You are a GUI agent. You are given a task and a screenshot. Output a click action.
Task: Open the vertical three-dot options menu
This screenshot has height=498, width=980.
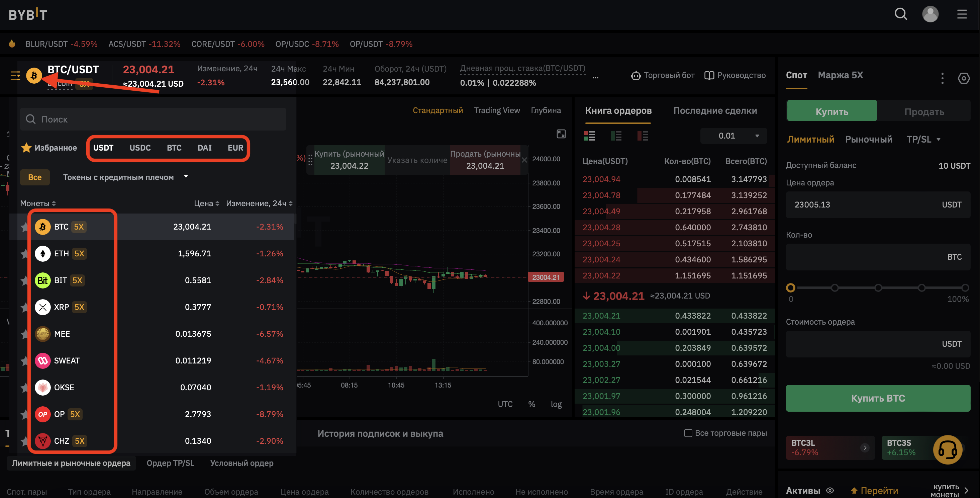point(942,78)
